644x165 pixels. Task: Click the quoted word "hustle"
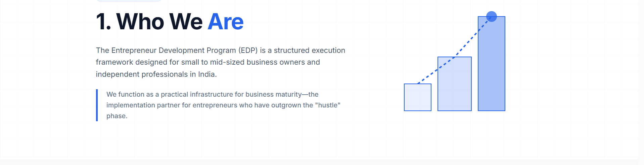click(x=327, y=105)
